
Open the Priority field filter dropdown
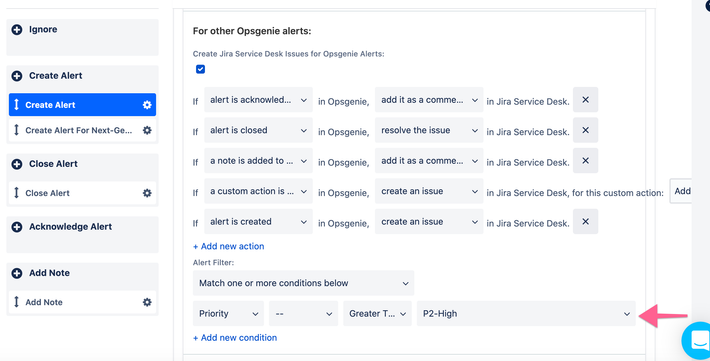pos(228,313)
